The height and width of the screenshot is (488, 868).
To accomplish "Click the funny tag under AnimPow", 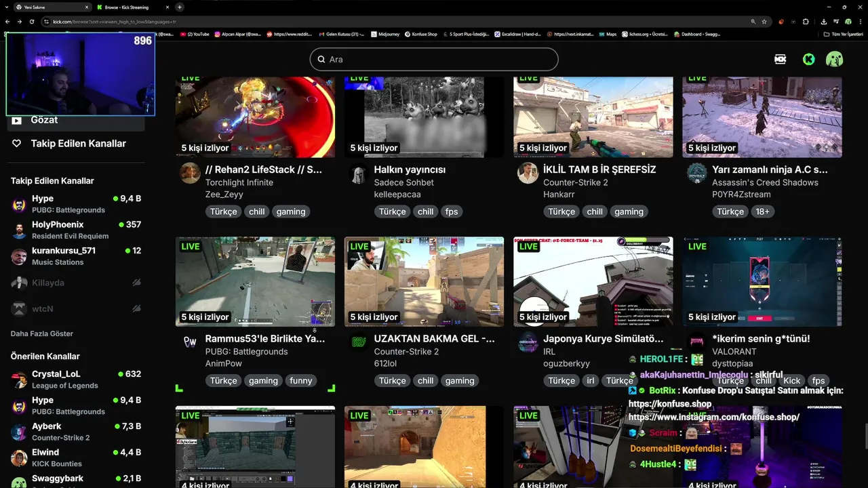I will 301,381.
